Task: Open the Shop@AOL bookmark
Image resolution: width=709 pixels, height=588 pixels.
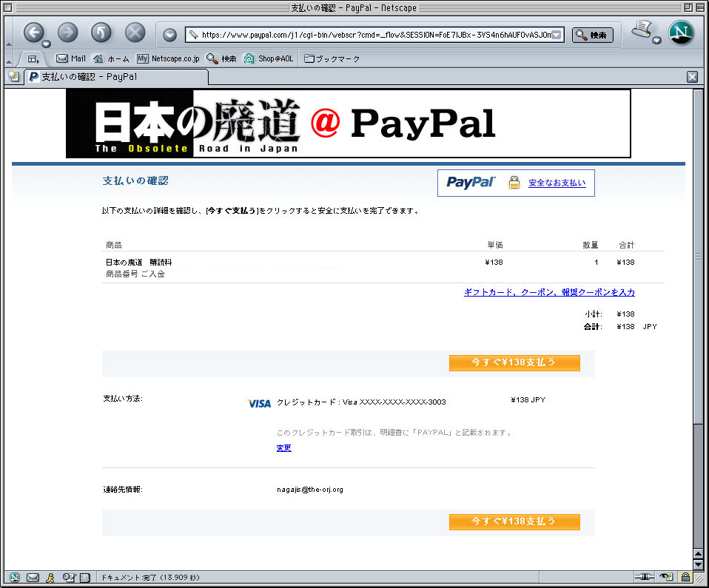Action: pos(269,58)
